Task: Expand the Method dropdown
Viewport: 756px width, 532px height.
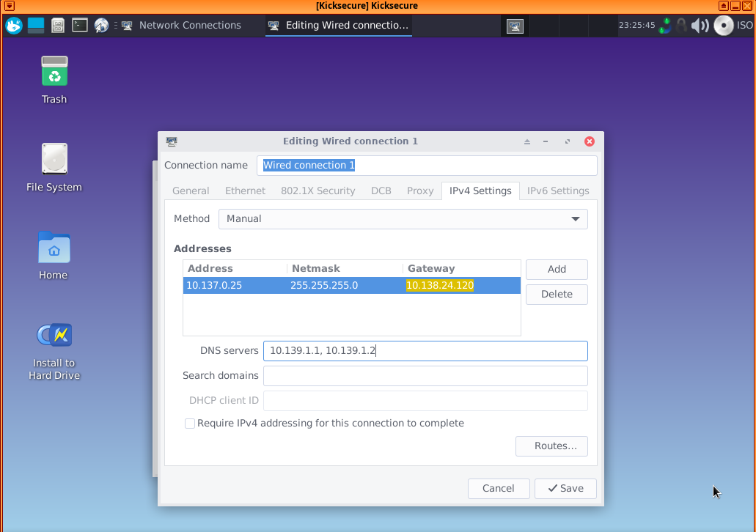Action: (x=403, y=219)
